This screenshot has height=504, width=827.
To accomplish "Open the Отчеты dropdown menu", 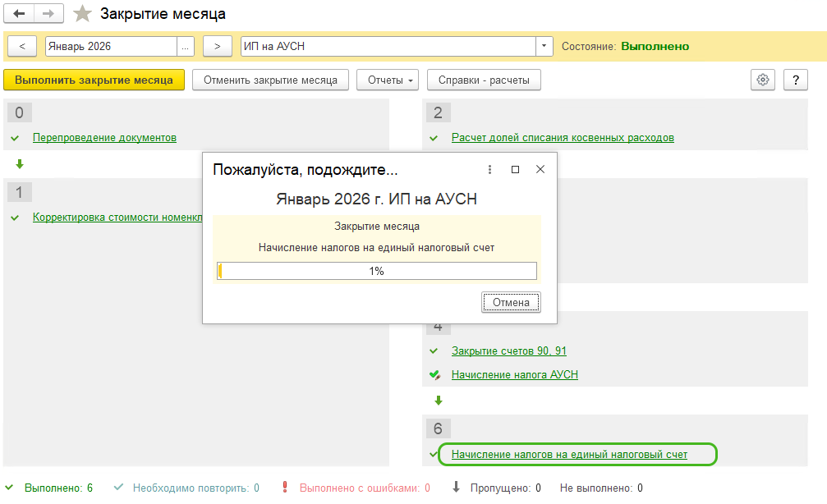I will coord(388,80).
